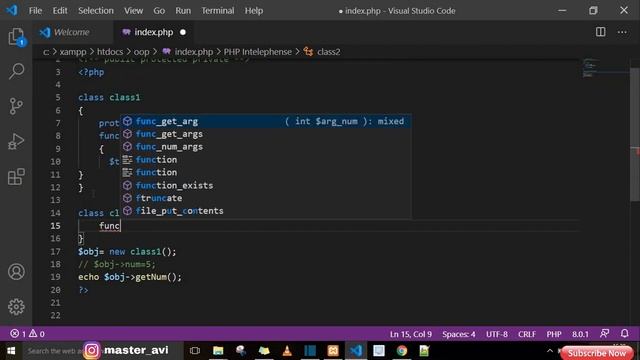Image resolution: width=640 pixels, height=360 pixels.
Task: Open notifications bell in status bar
Action: tap(624, 334)
